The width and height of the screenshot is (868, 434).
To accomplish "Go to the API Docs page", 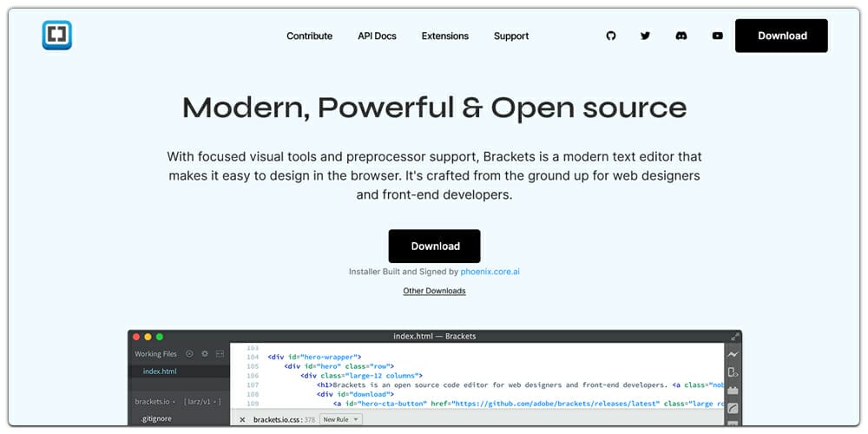I will (377, 36).
